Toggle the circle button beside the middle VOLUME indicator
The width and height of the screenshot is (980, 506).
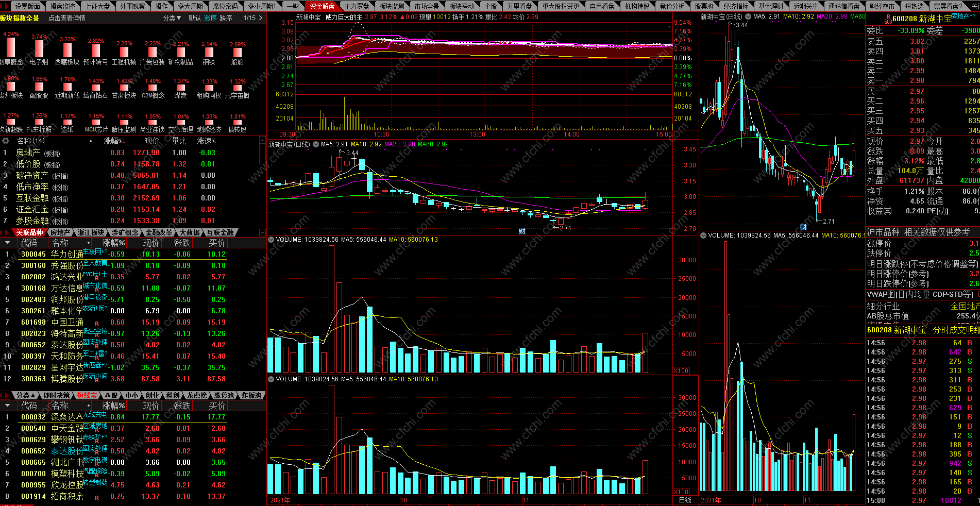(x=271, y=240)
